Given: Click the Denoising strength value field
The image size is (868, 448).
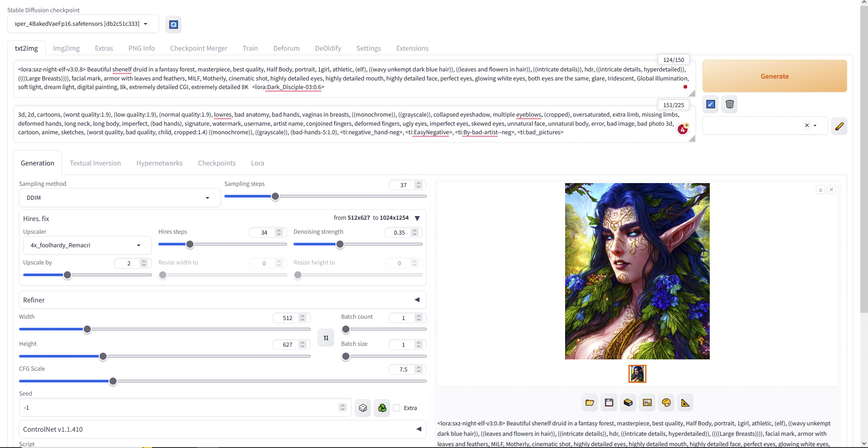Looking at the screenshot, I should pyautogui.click(x=402, y=232).
